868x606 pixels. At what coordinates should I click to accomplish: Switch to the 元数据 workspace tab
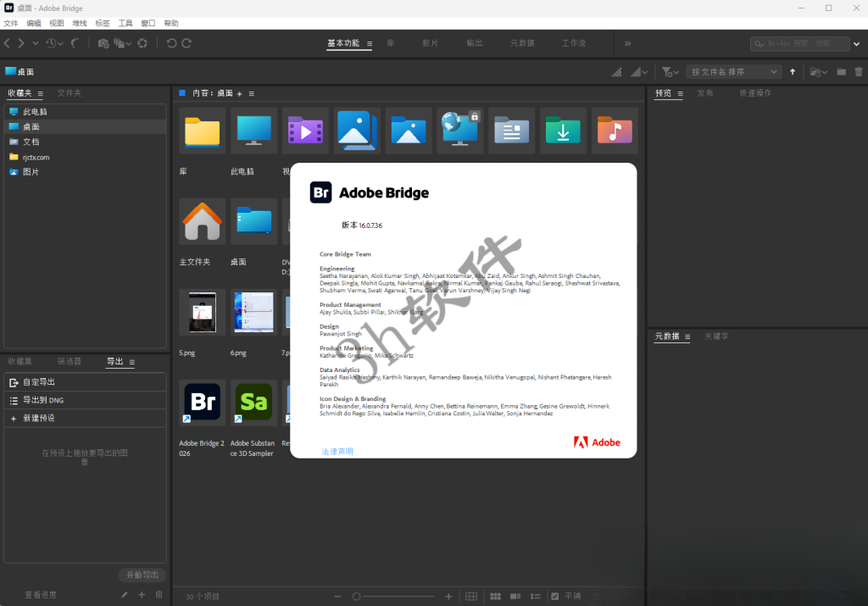(522, 43)
